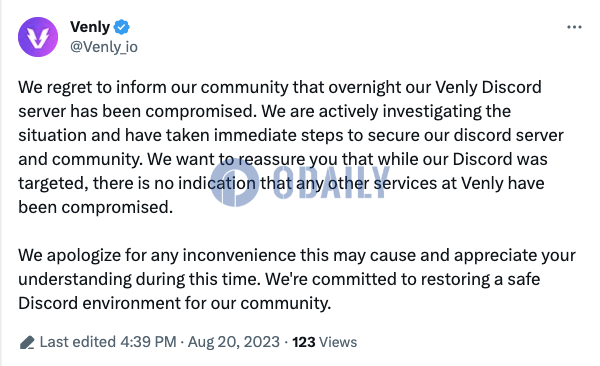Open the purple Venly profile avatar
600x366 pixels.
coord(38,37)
